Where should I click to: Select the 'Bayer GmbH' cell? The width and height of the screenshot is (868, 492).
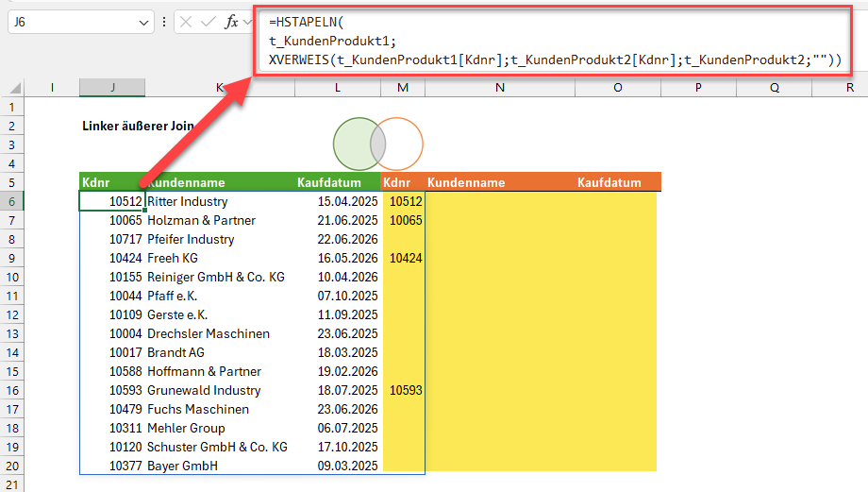click(x=220, y=466)
